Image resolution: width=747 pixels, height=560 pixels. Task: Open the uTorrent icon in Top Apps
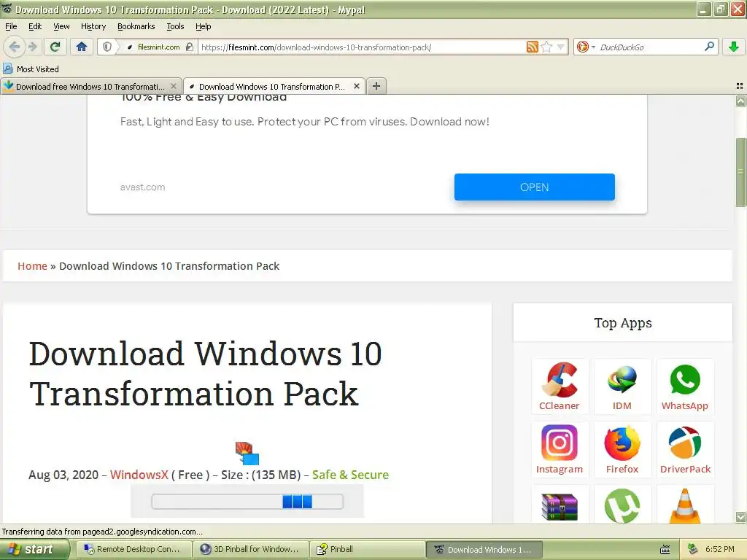click(622, 506)
